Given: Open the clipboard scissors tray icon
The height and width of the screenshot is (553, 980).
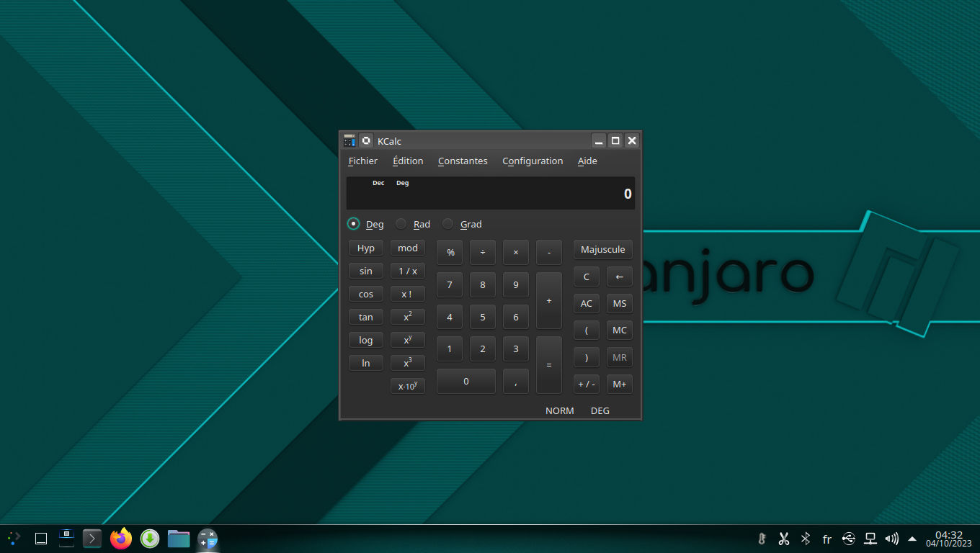Looking at the screenshot, I should click(784, 539).
